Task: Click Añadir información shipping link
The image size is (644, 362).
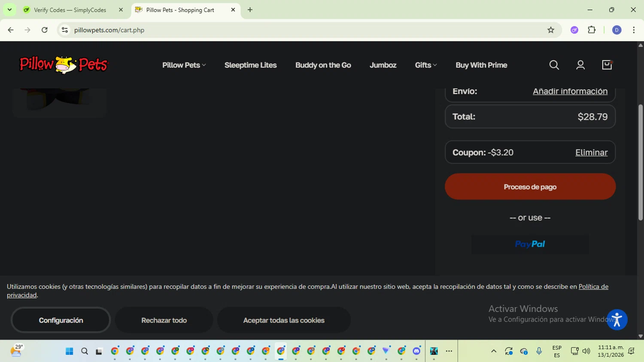Action: (x=570, y=91)
